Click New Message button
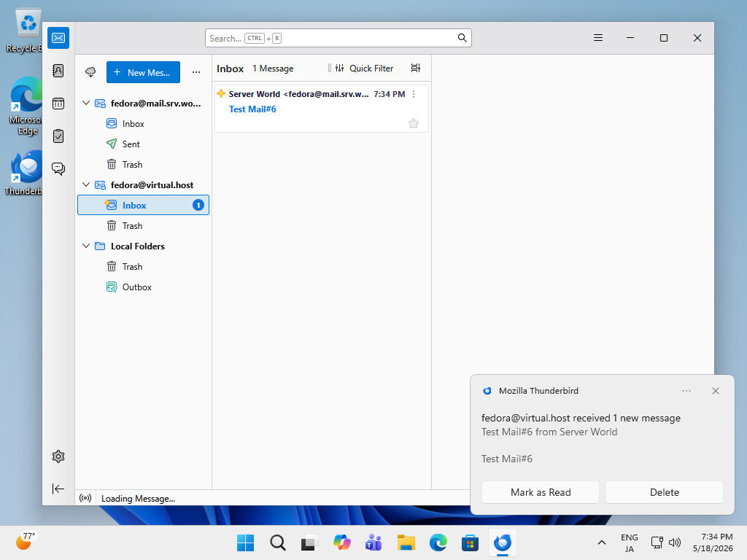747x560 pixels. point(144,72)
